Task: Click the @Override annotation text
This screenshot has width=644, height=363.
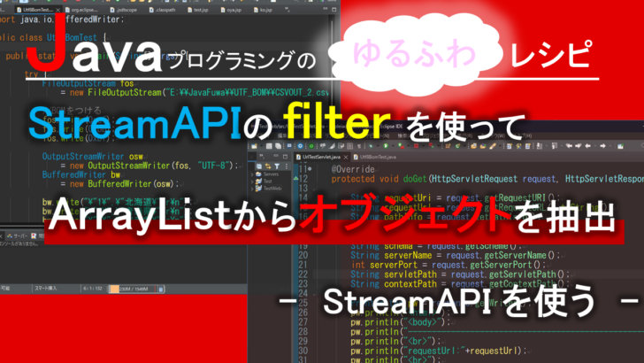Action: click(x=353, y=169)
